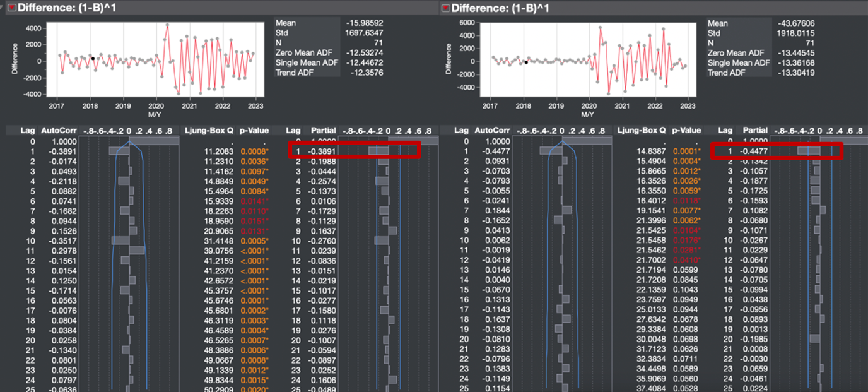The height and width of the screenshot is (392, 868).
Task: Click the right Partial column header
Action: click(755, 131)
